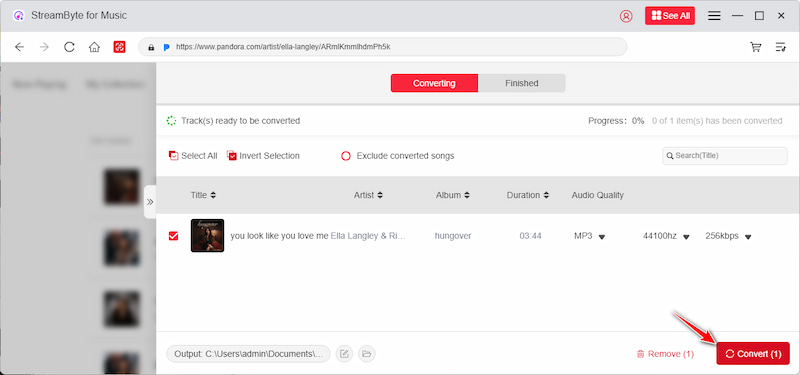
Task: Open the MP3 format dropdown
Action: (590, 236)
